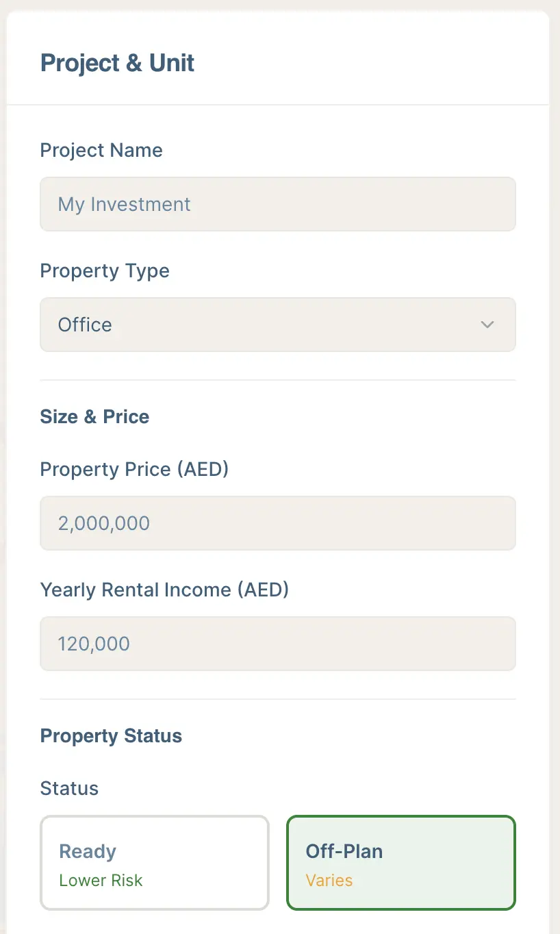
Task: Click the Property Type dropdown chevron arrow
Action: [x=487, y=325]
